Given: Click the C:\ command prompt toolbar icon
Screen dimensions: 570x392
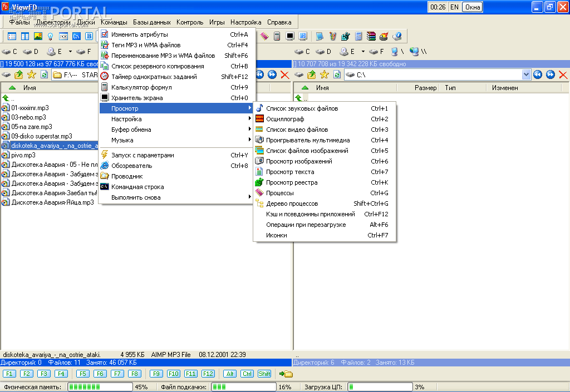Looking at the screenshot, I should pyautogui.click(x=76, y=36).
